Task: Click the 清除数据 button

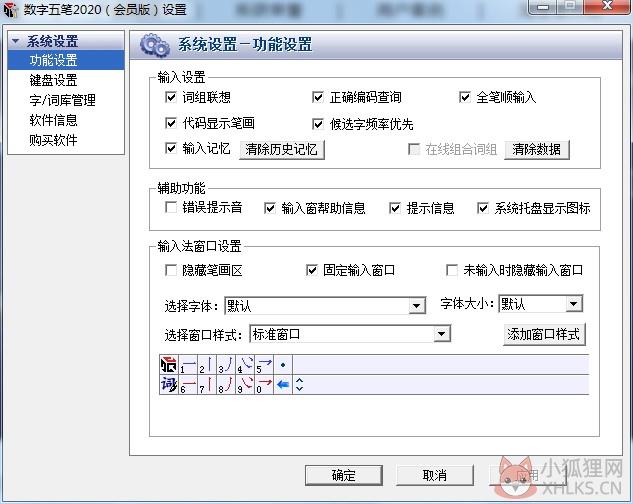Action: [537, 149]
